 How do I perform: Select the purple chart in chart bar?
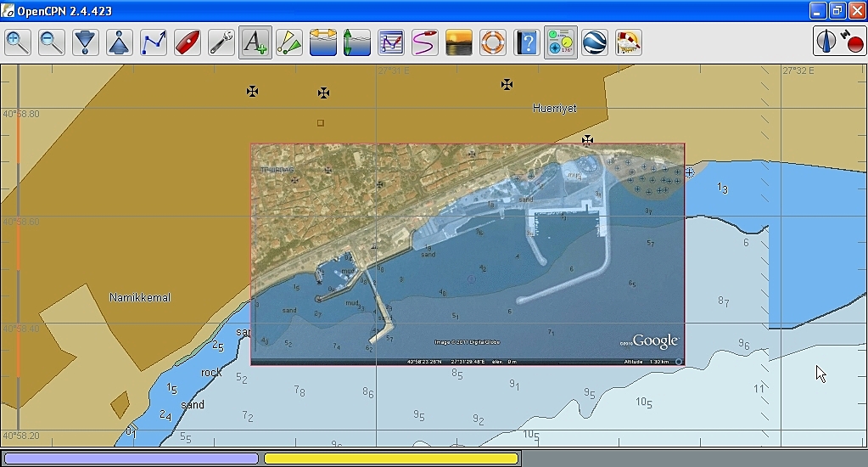(132, 459)
